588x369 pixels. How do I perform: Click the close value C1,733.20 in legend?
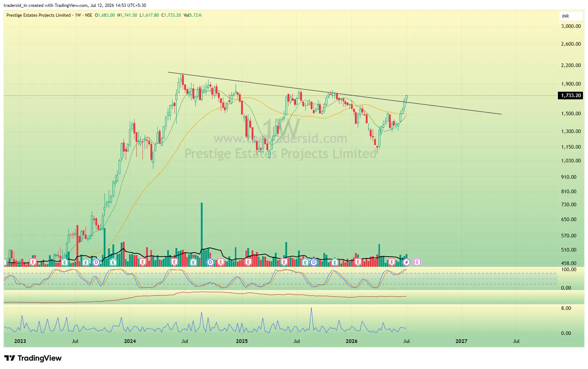click(171, 15)
